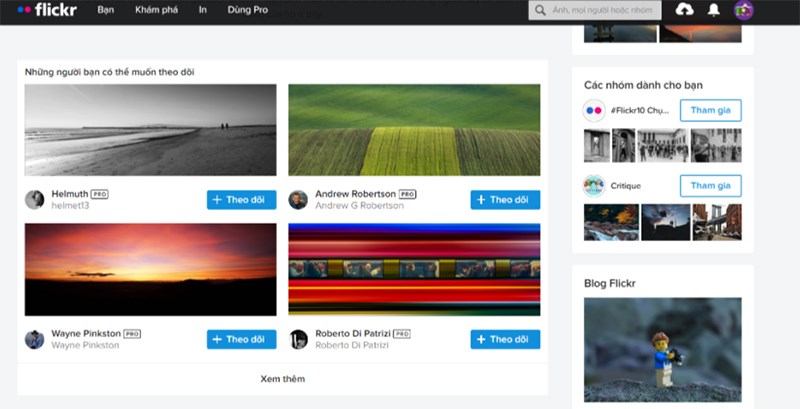Image resolution: width=800 pixels, height=409 pixels.
Task: Click the Wayne Pinkston name link
Action: pos(86,334)
